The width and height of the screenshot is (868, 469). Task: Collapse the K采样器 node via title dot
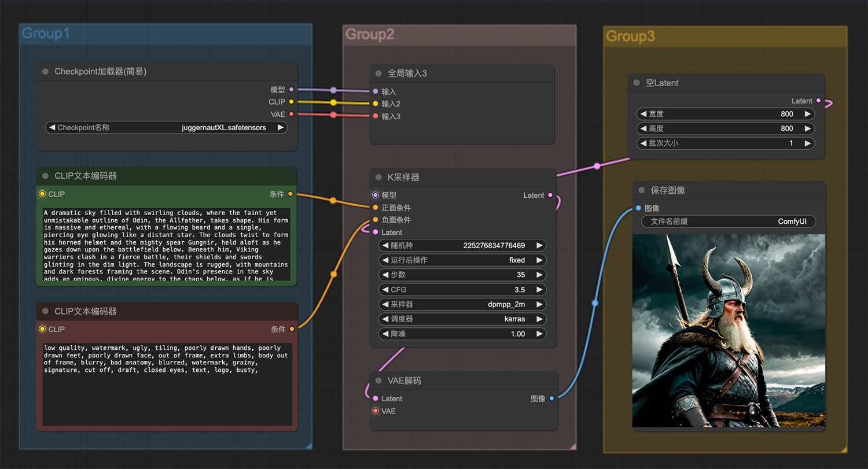pyautogui.click(x=378, y=178)
